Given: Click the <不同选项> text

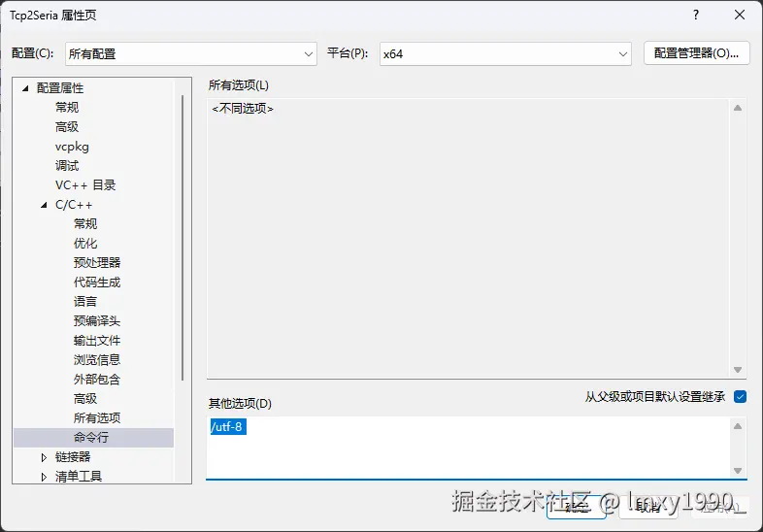Looking at the screenshot, I should (x=243, y=109).
